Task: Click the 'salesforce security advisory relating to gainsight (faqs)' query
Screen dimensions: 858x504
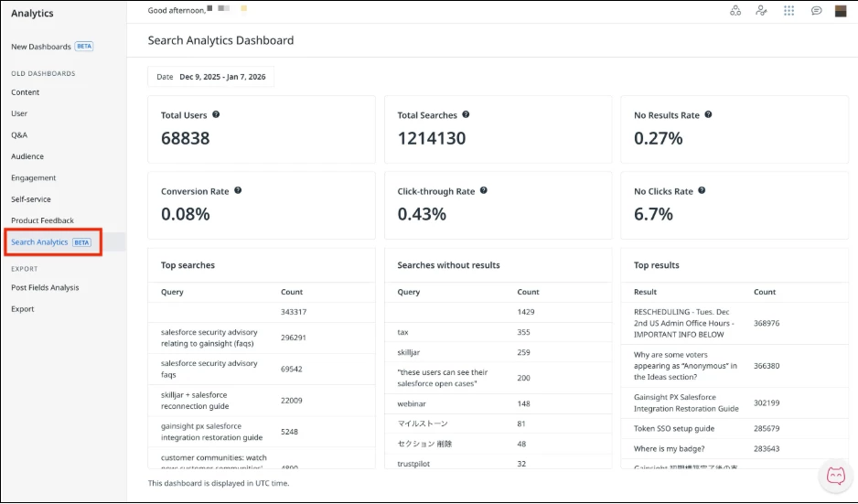Action: pos(209,338)
